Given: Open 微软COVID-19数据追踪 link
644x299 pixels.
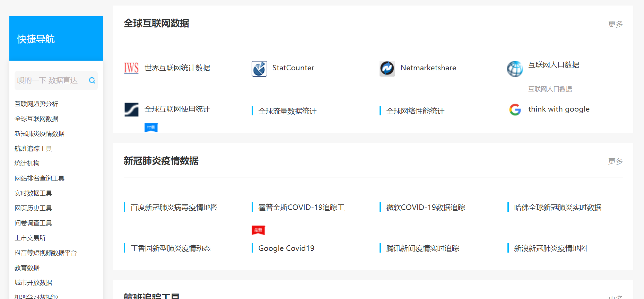Looking at the screenshot, I should 426,208.
